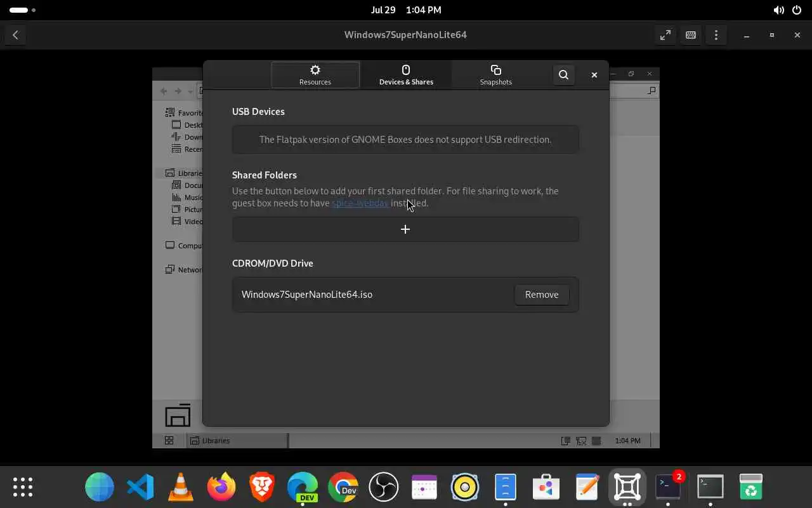Launch VLC media player from dock
Image resolution: width=812 pixels, height=508 pixels.
[181, 487]
